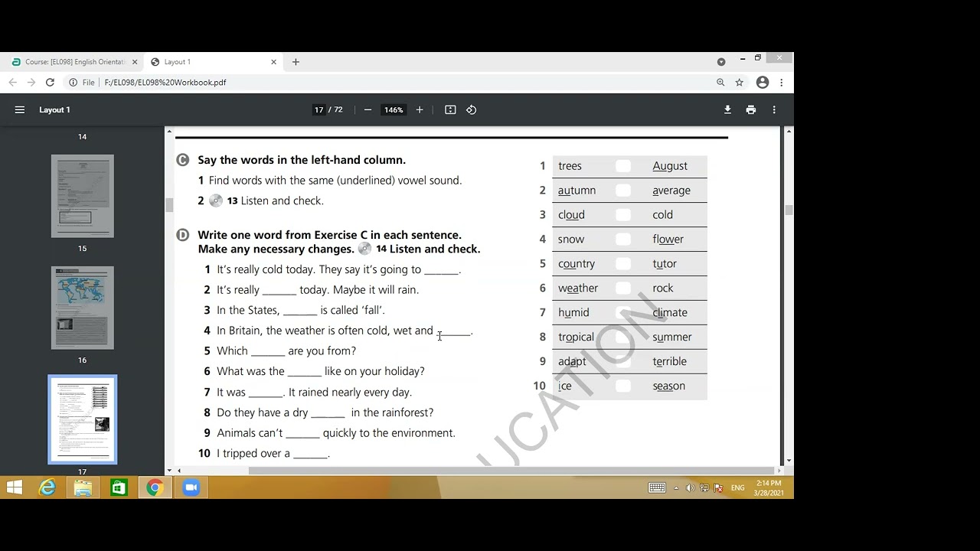980x551 pixels.
Task: Click the Windows Start button
Action: point(15,487)
